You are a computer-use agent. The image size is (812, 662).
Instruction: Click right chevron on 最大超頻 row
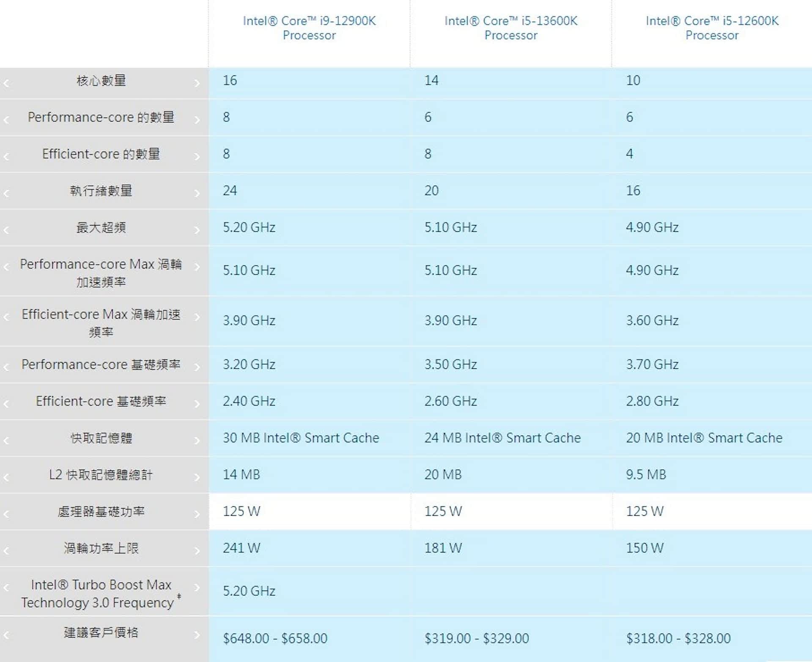(197, 230)
